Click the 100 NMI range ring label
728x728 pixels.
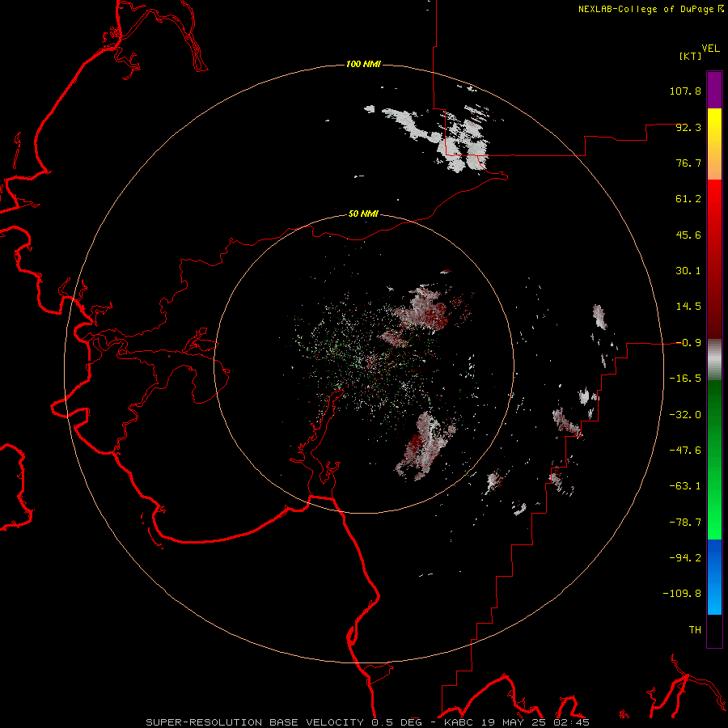point(363,64)
